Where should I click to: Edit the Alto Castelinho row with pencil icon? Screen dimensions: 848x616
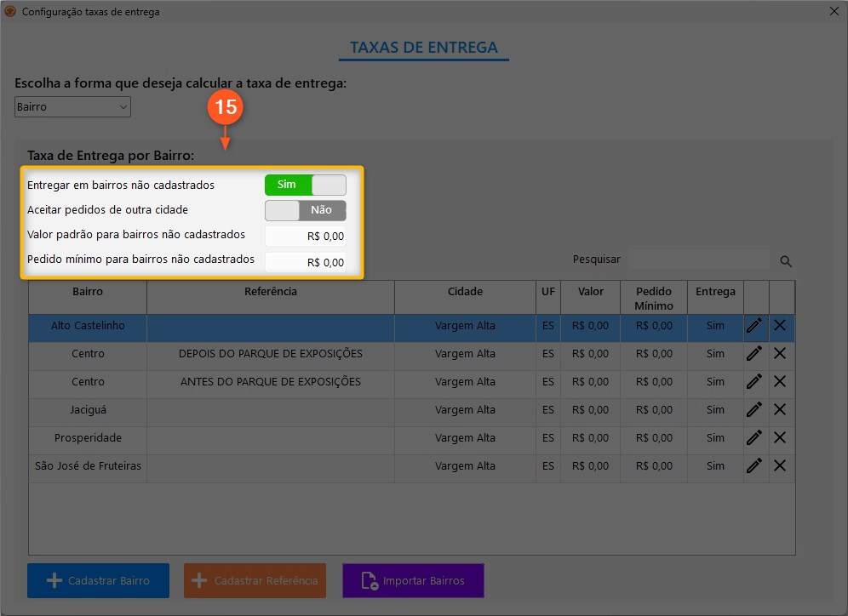pyautogui.click(x=754, y=326)
